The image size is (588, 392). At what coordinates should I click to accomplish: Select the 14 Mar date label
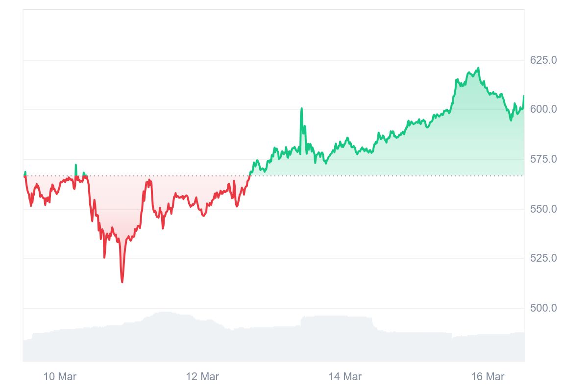click(x=345, y=377)
